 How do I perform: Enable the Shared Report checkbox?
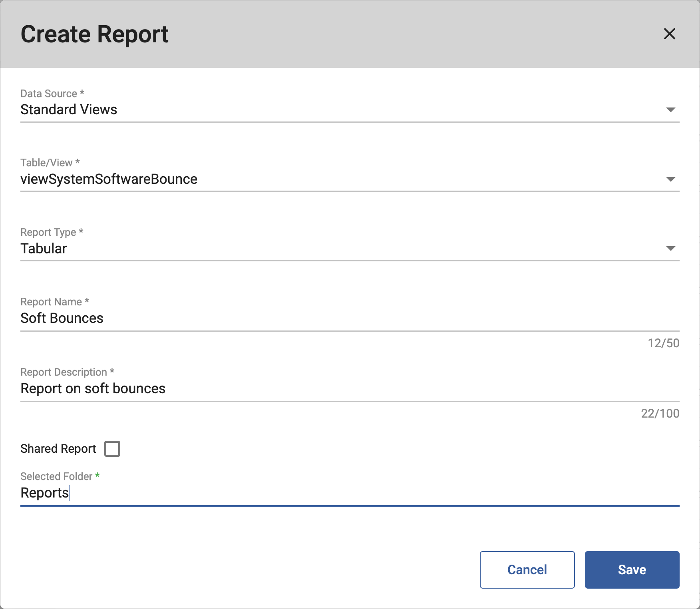[x=112, y=449]
